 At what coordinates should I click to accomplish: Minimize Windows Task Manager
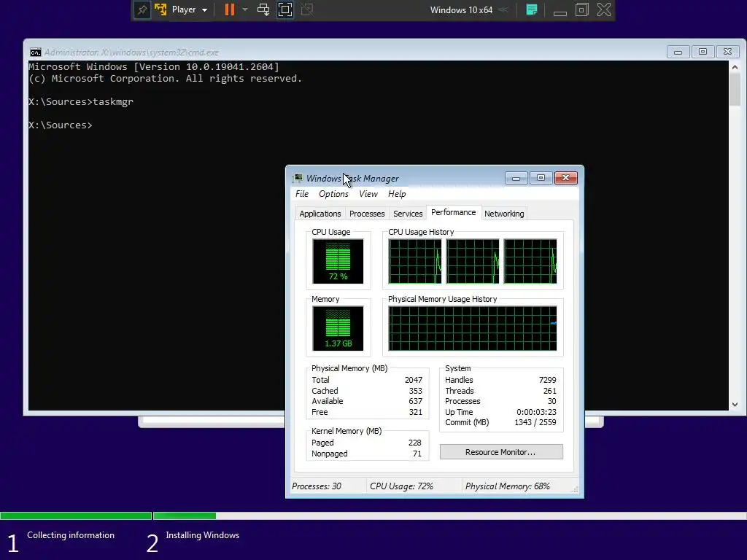(x=516, y=178)
